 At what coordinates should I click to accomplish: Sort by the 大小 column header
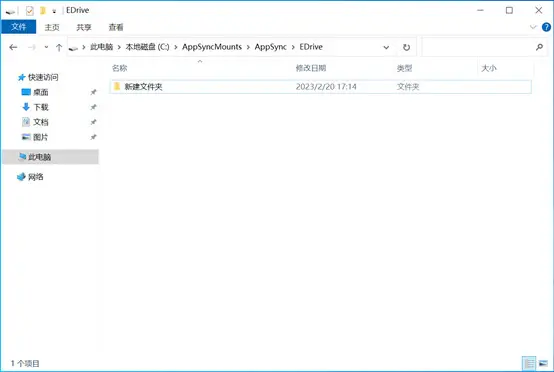[x=489, y=68]
